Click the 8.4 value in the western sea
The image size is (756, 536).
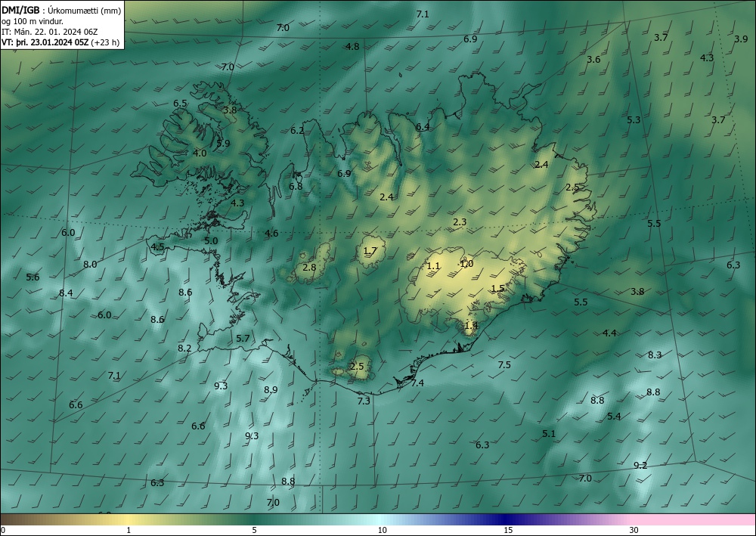66,293
